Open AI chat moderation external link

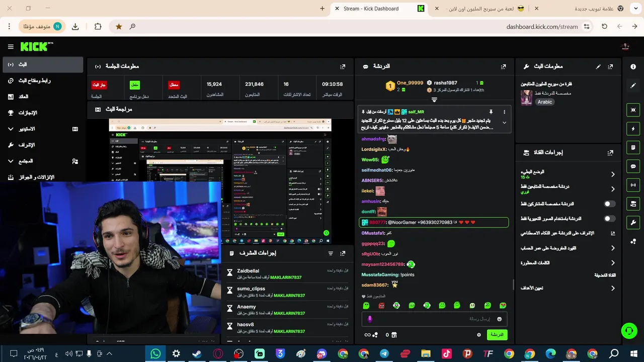coord(613,233)
